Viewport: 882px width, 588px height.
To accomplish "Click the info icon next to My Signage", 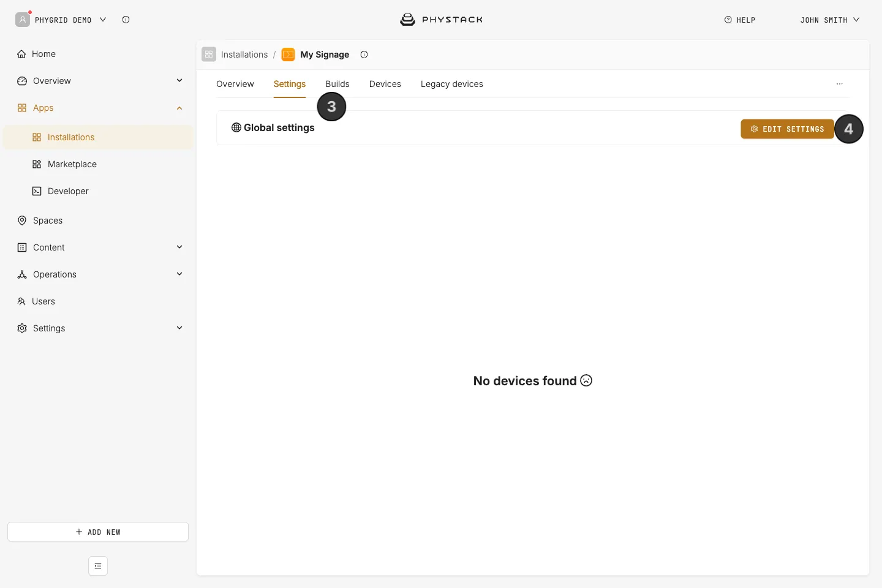I will pos(364,55).
